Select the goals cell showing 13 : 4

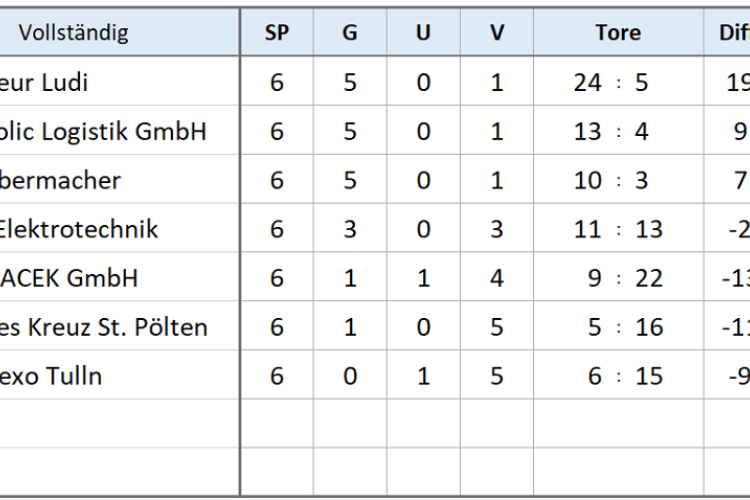click(618, 131)
